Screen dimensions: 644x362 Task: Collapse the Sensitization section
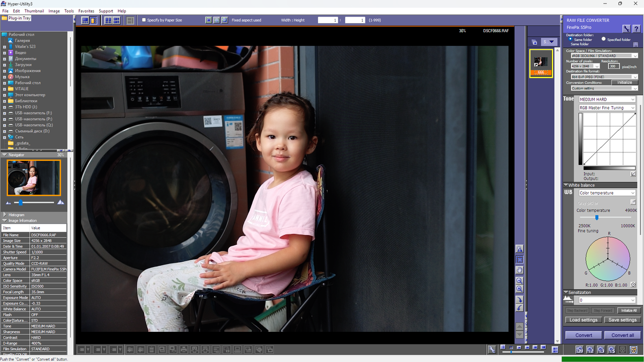(x=566, y=292)
